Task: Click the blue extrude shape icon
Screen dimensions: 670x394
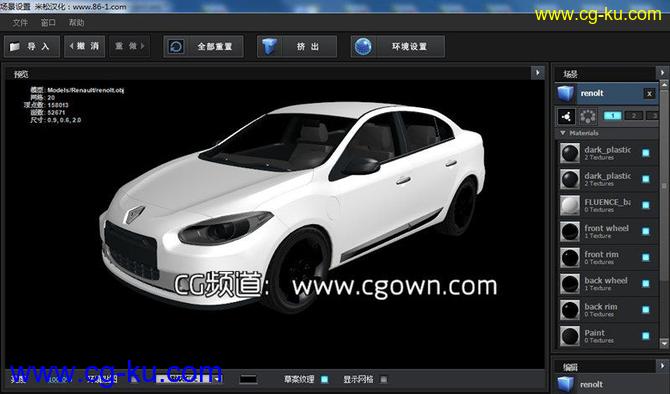Action: point(269,47)
